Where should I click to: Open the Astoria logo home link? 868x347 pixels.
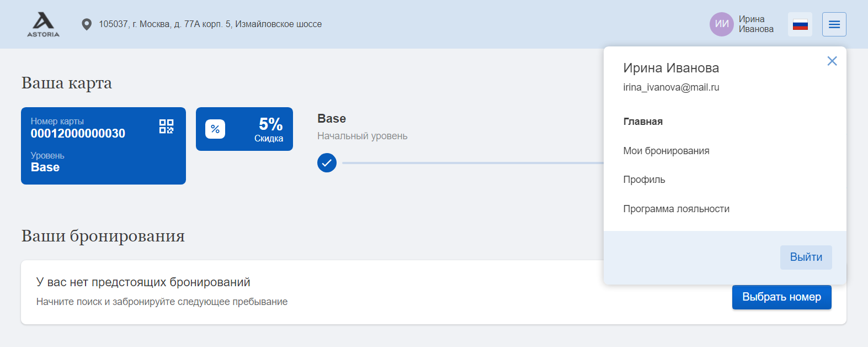click(43, 24)
